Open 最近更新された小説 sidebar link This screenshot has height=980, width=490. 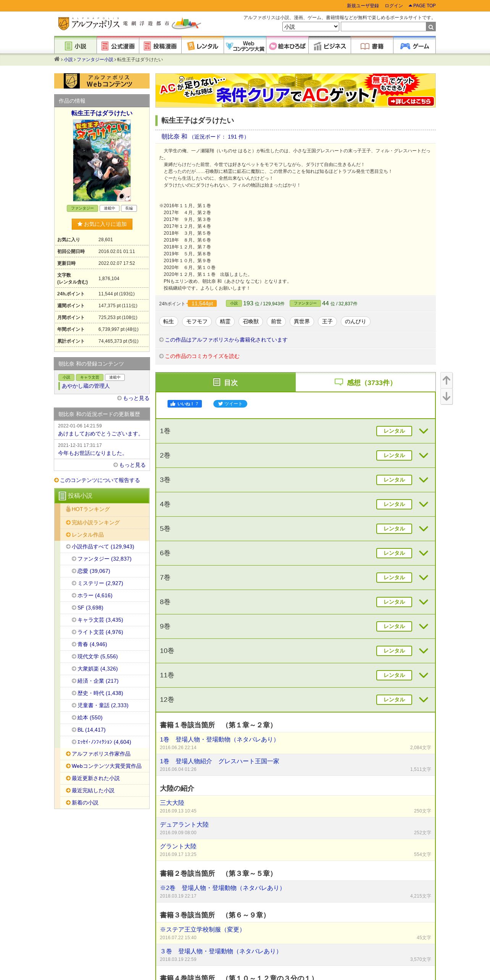pos(96,778)
